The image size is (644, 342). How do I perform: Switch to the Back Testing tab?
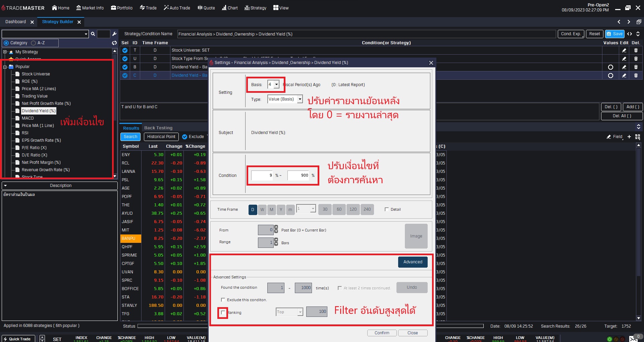coord(158,128)
